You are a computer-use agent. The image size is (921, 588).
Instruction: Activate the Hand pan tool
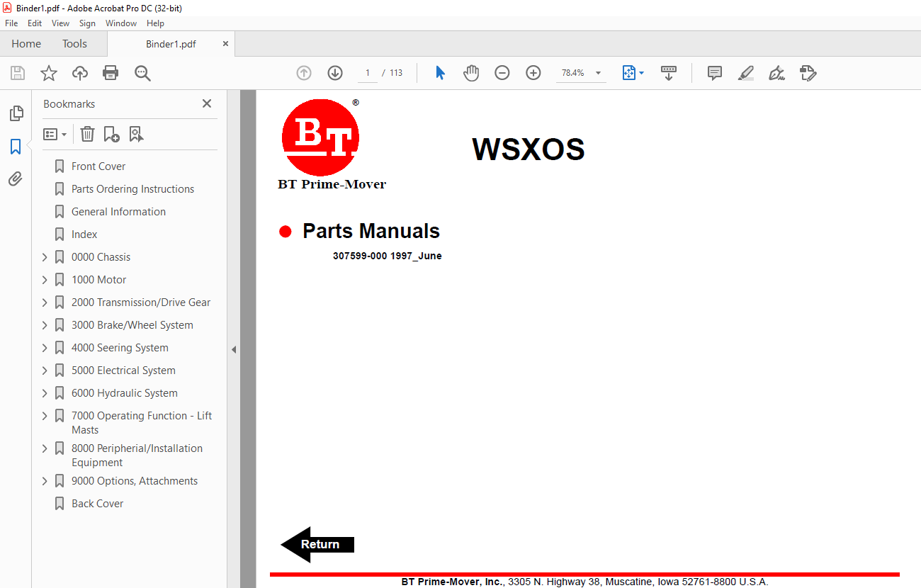tap(471, 73)
